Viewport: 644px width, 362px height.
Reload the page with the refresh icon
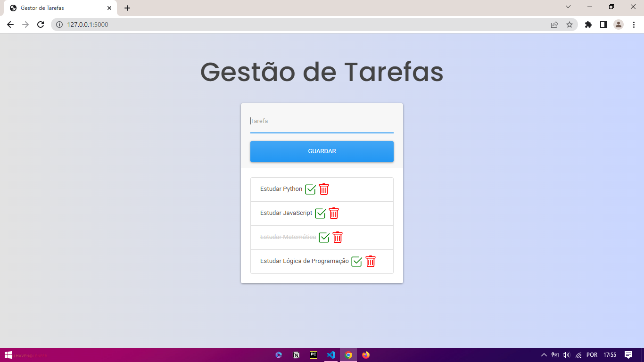[x=40, y=24]
